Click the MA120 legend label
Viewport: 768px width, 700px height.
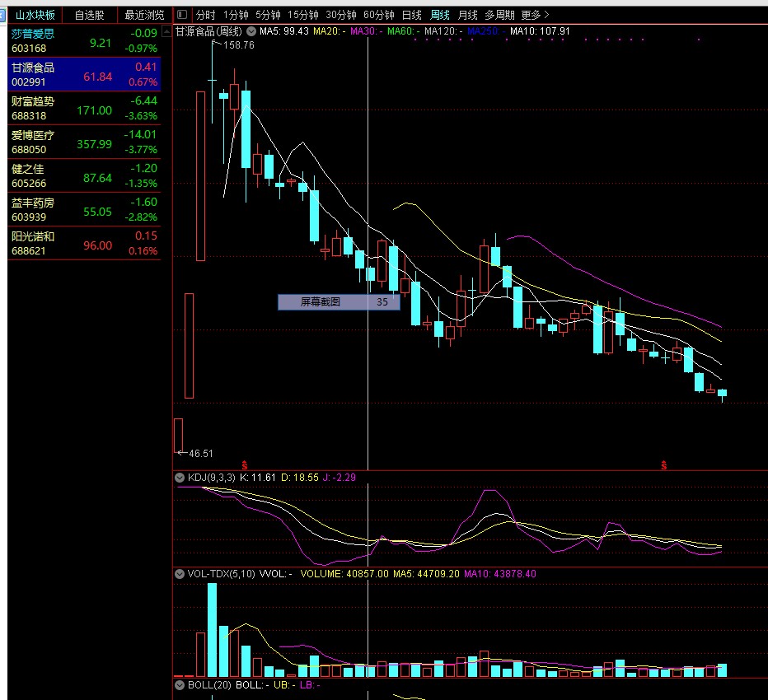pos(443,31)
